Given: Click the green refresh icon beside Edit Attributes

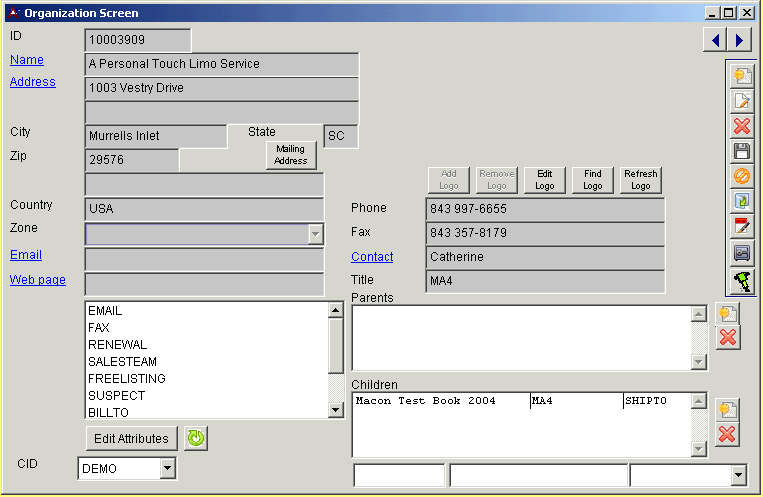Looking at the screenshot, I should (195, 438).
